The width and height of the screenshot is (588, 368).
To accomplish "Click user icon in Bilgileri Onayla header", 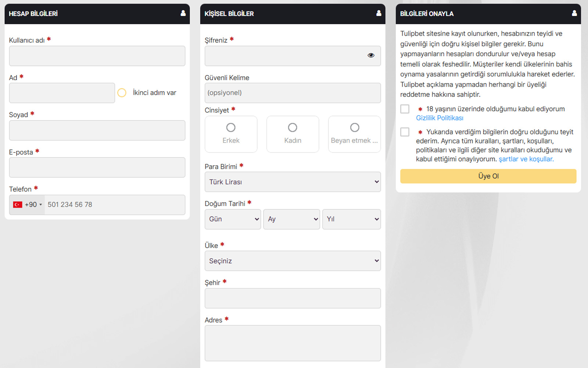I will (574, 13).
